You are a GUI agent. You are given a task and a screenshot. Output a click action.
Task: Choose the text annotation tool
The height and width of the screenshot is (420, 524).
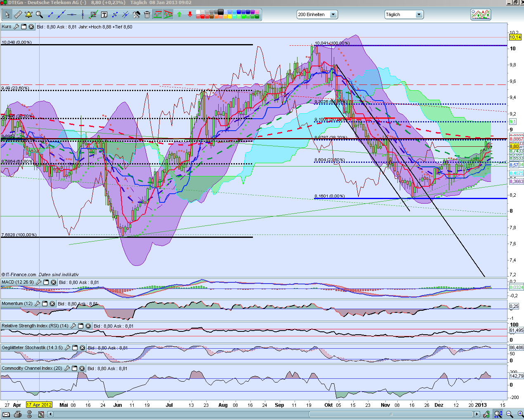pyautogui.click(x=104, y=15)
